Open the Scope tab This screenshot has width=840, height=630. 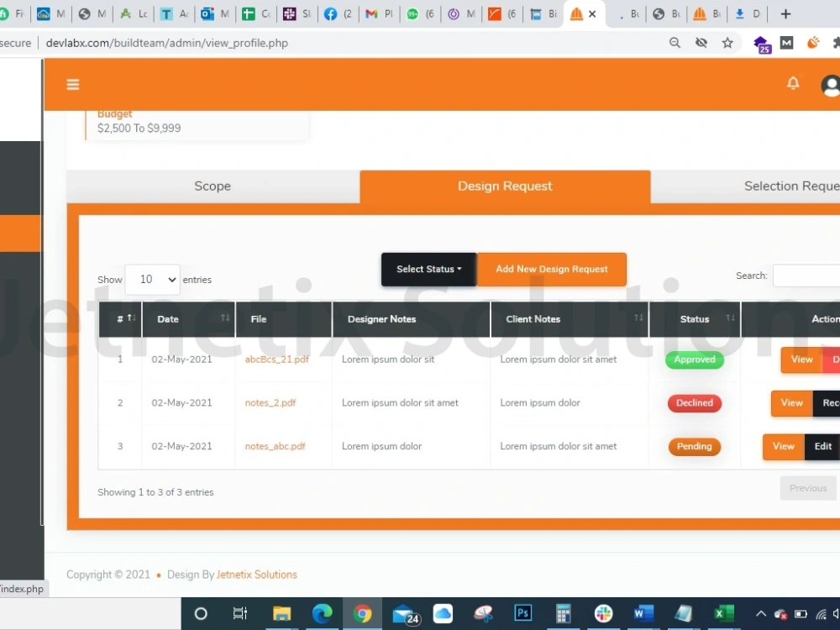[x=213, y=186]
